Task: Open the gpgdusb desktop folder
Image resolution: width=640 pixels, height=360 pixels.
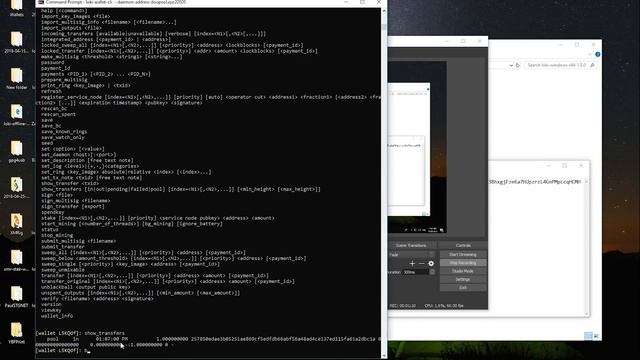Action: pos(17,151)
